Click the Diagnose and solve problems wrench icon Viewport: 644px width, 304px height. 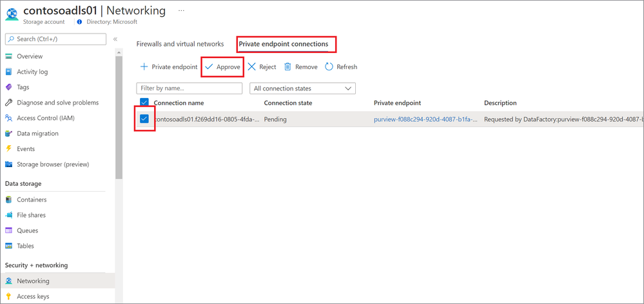pyautogui.click(x=8, y=103)
